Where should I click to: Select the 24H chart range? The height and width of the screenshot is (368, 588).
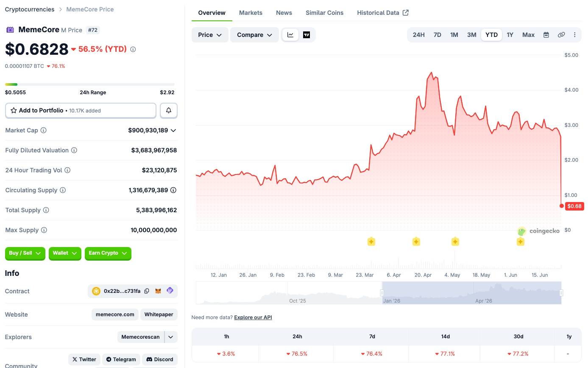(x=418, y=35)
